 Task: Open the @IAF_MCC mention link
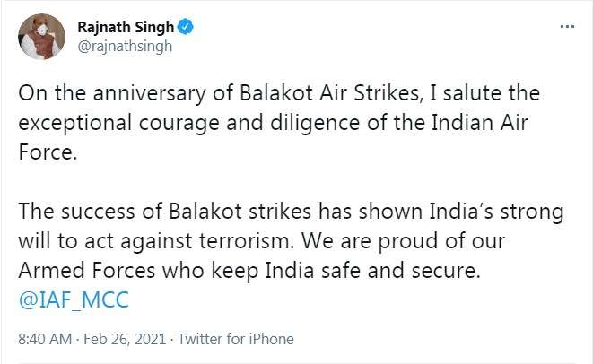coord(74,299)
